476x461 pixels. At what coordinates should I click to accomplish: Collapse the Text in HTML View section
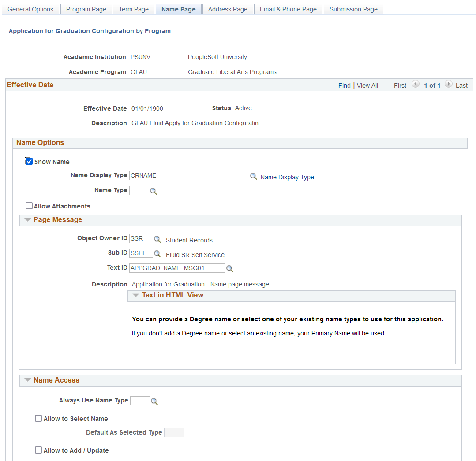pyautogui.click(x=136, y=295)
